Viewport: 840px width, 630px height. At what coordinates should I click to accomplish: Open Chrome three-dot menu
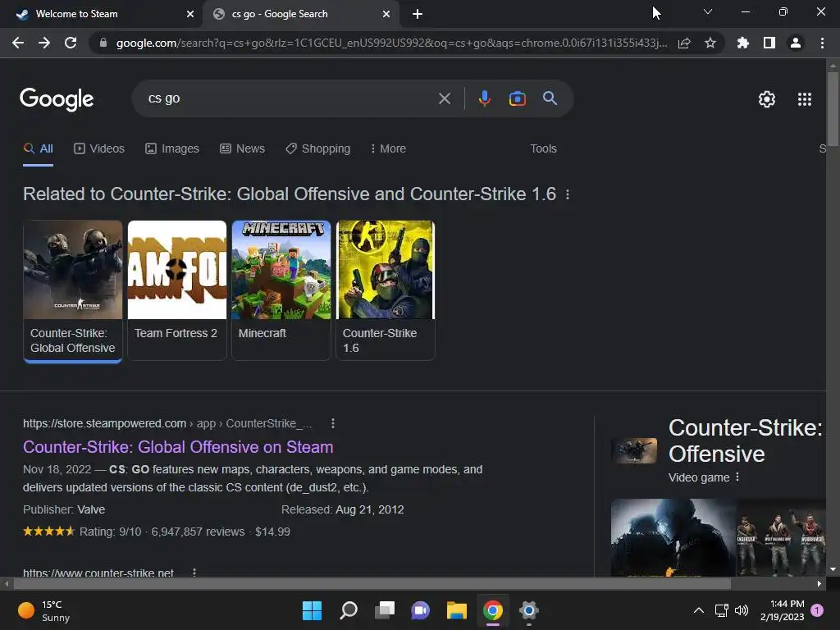822,43
